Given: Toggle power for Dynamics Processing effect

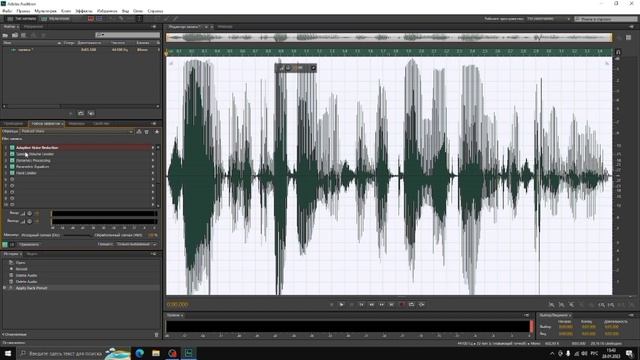Looking at the screenshot, I should pyautogui.click(x=12, y=160).
